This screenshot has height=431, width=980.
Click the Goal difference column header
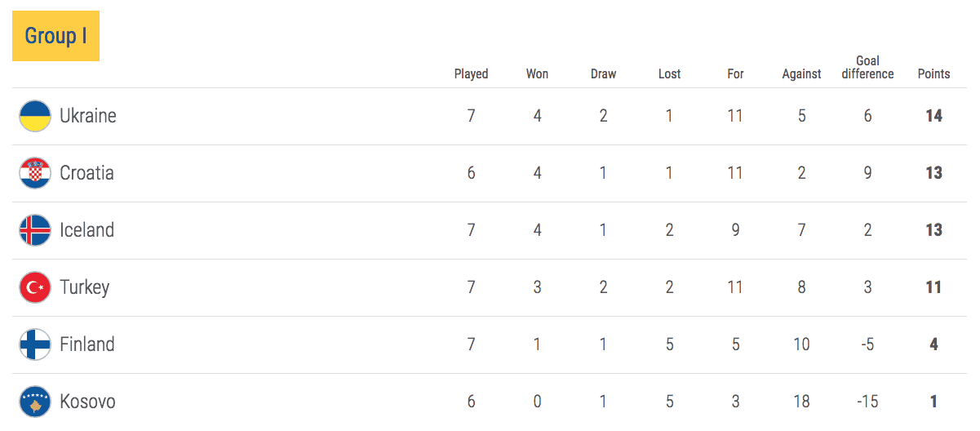(867, 67)
